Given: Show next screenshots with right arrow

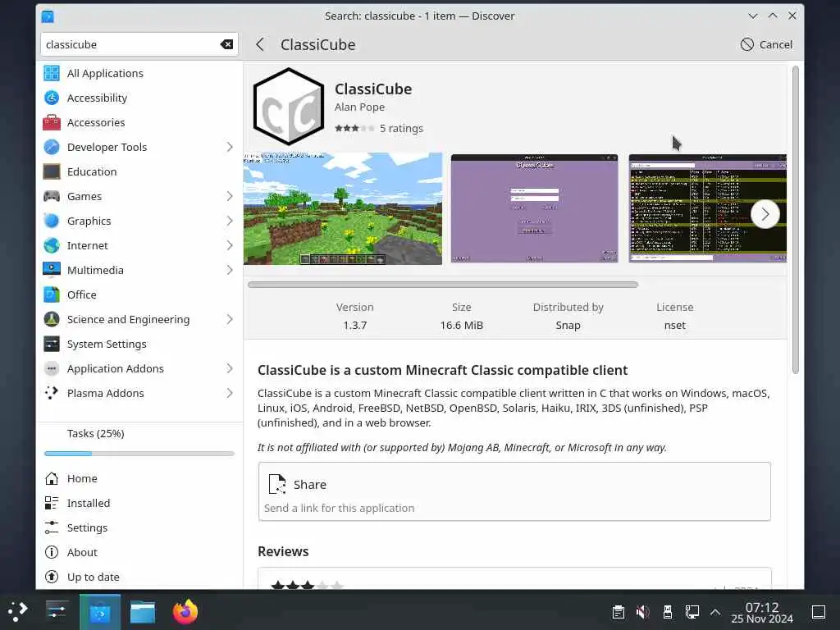Looking at the screenshot, I should click(765, 214).
